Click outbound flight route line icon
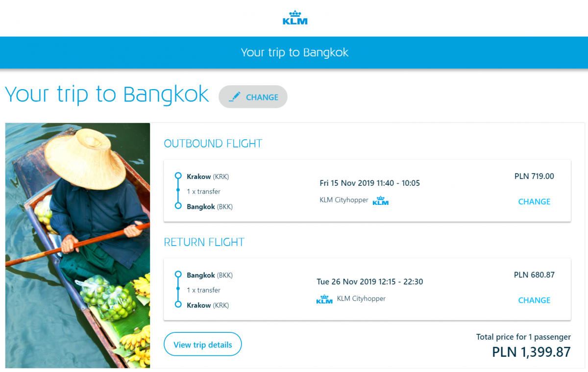 [178, 191]
